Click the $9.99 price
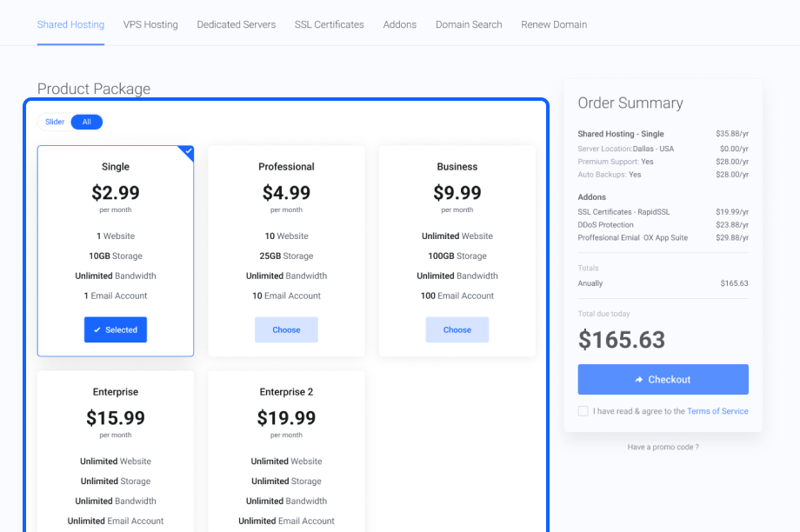The height and width of the screenshot is (532, 800). click(x=457, y=193)
